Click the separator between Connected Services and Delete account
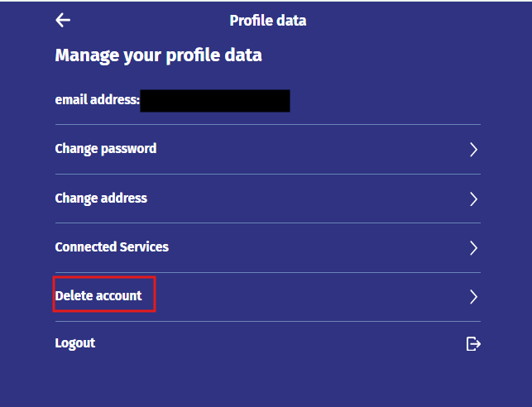532x407 pixels. tap(268, 272)
